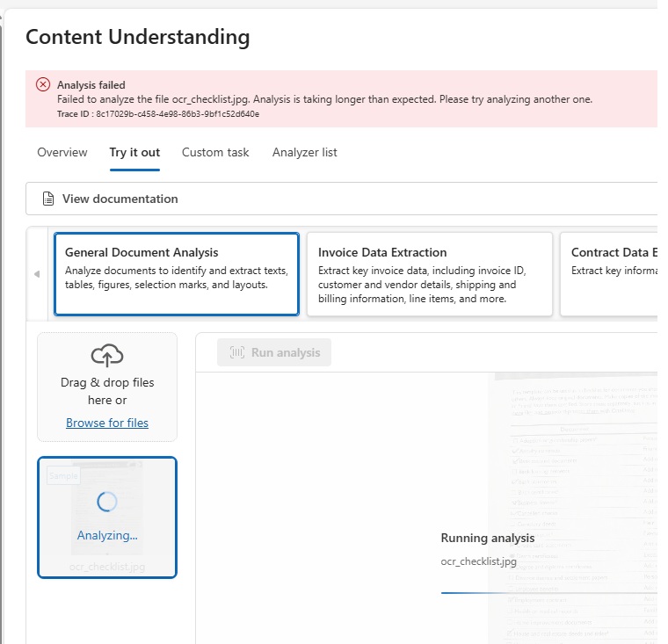Open the Overview tab

click(x=62, y=153)
